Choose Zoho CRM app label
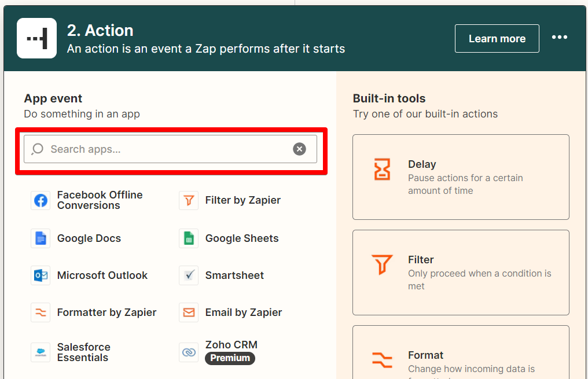The height and width of the screenshot is (379, 588). (x=231, y=345)
